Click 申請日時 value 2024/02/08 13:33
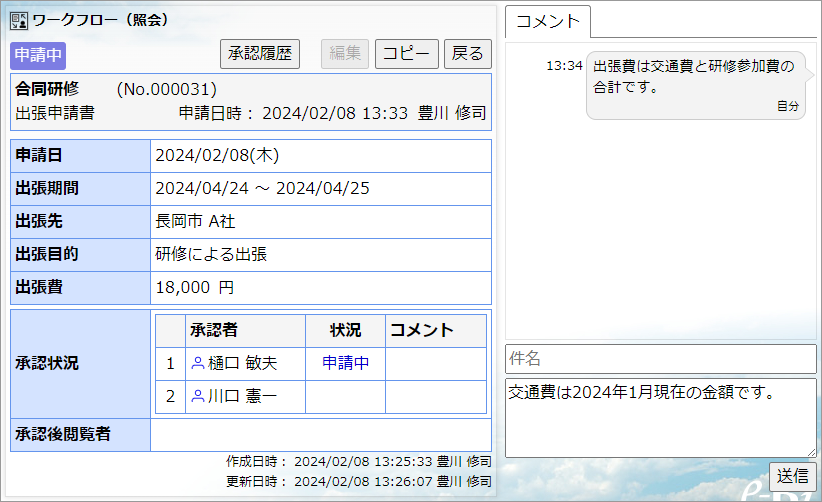 (334, 113)
